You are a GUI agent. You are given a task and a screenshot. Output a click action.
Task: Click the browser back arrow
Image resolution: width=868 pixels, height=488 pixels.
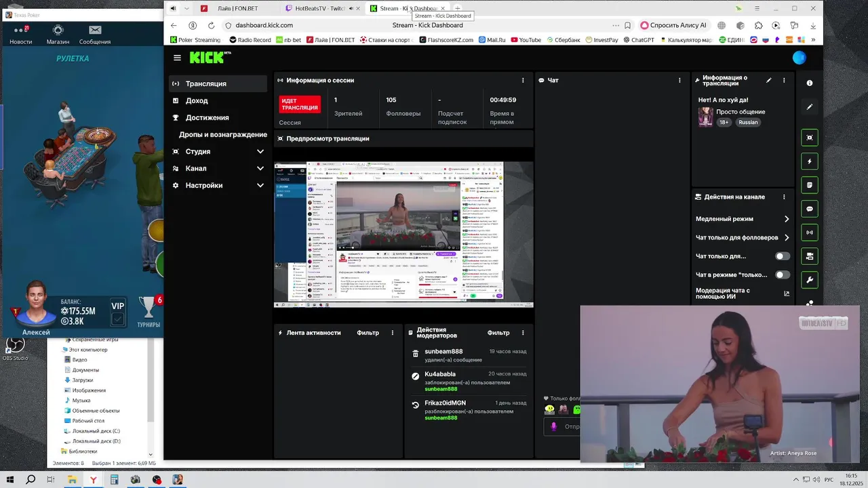pos(174,25)
